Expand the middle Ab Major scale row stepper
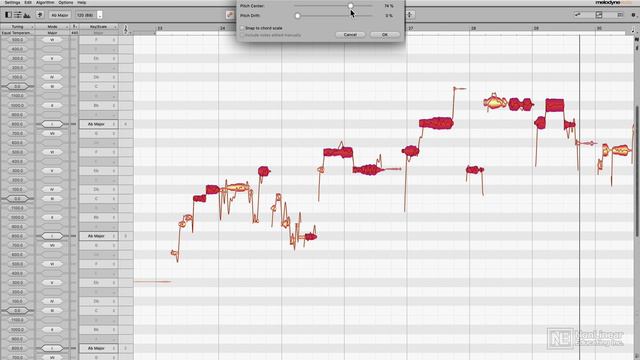Screen dimensions: 640x360 click(114, 236)
